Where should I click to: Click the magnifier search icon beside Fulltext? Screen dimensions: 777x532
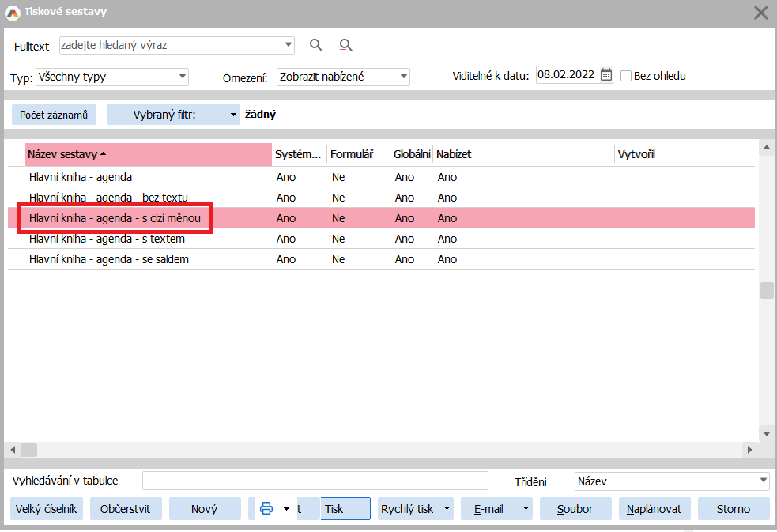click(316, 45)
